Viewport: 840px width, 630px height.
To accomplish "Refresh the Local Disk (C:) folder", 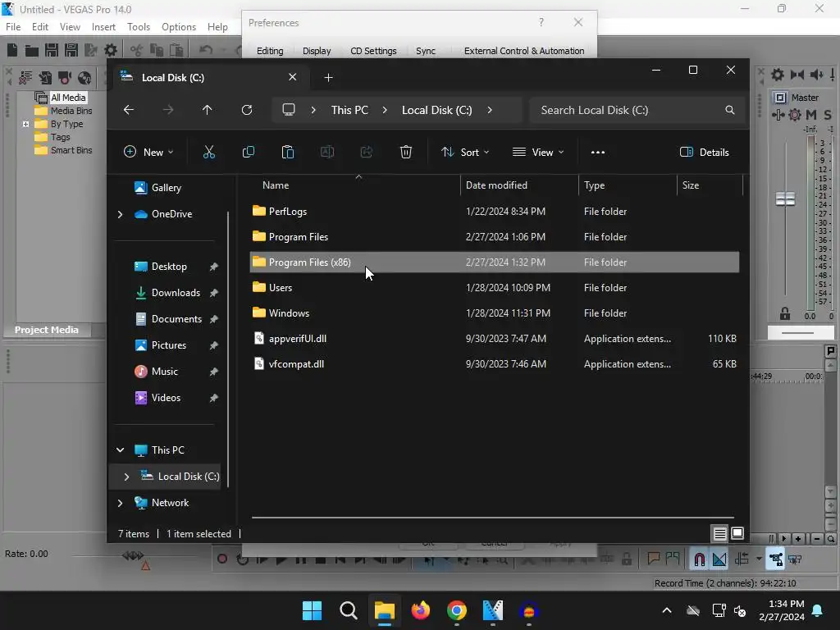I will coord(247,110).
